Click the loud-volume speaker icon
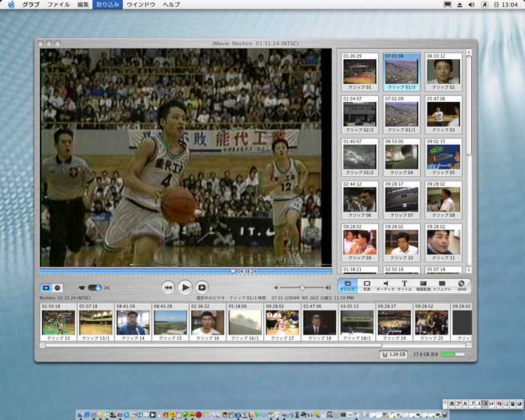The height and width of the screenshot is (420, 525). pyautogui.click(x=328, y=288)
